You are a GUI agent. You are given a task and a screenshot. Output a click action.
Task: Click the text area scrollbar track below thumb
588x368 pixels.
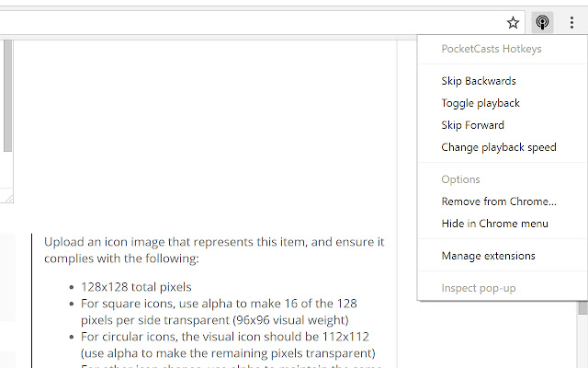[x=8, y=169]
